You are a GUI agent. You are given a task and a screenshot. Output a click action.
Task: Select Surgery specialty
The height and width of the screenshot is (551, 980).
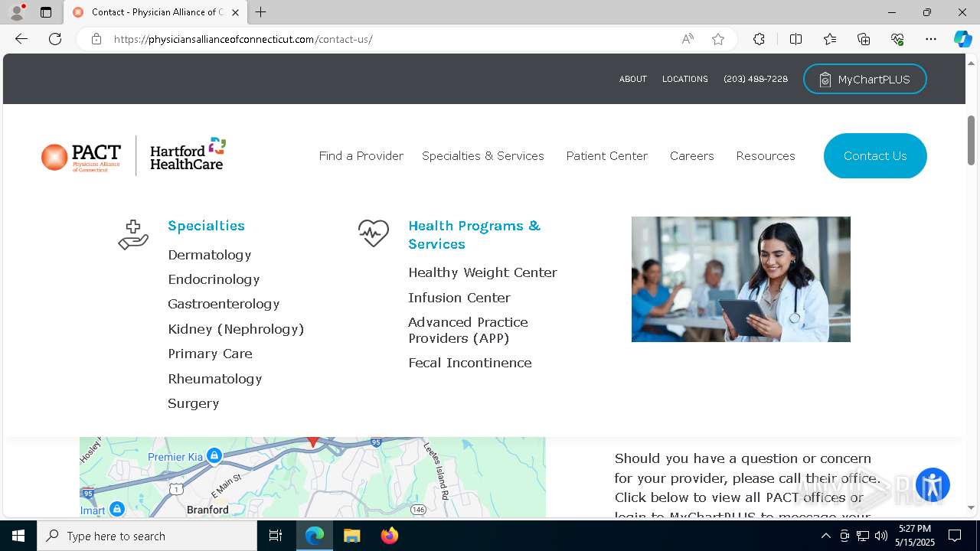(x=194, y=403)
